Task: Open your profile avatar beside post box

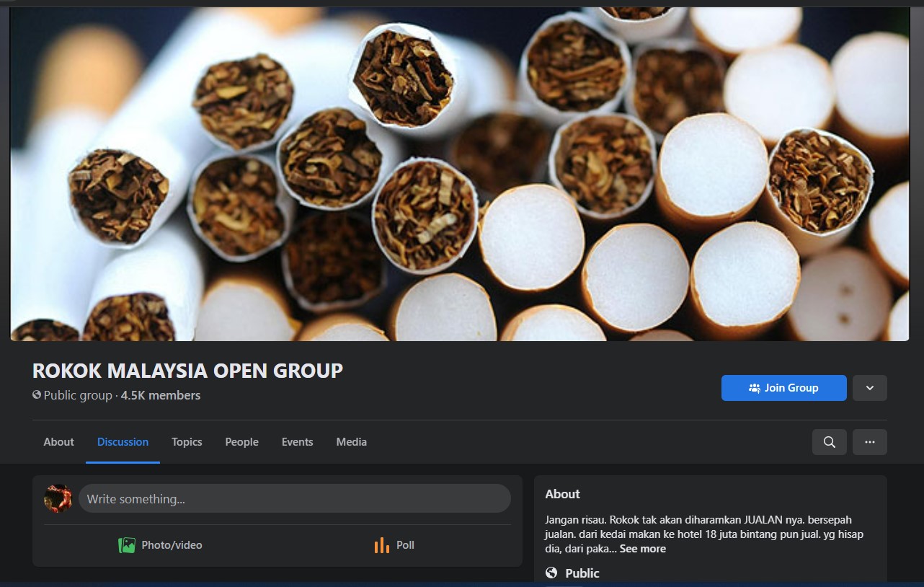Action: click(58, 498)
